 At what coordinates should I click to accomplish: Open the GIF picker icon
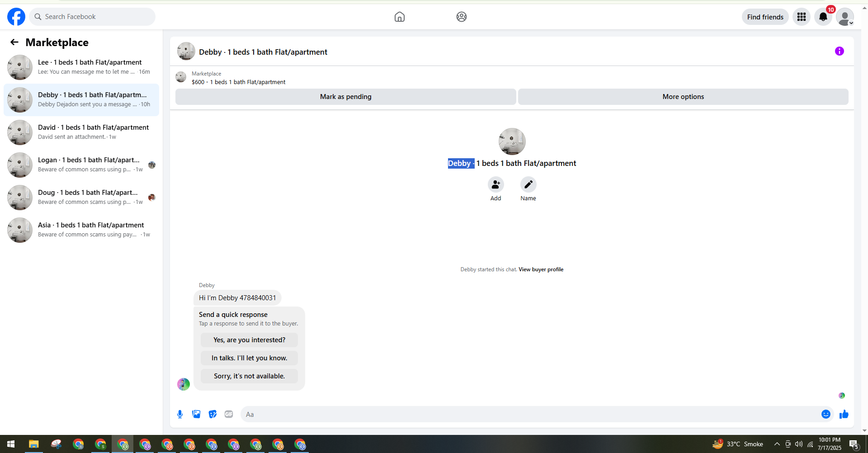click(229, 414)
